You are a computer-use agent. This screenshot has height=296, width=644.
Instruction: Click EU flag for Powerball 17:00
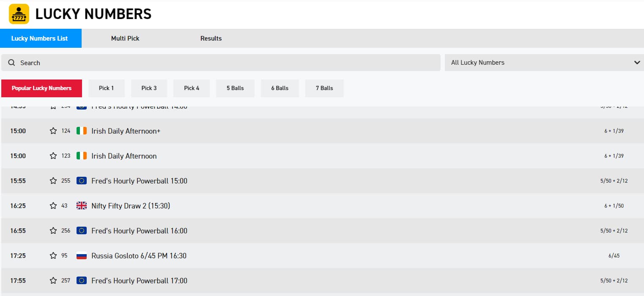point(82,281)
